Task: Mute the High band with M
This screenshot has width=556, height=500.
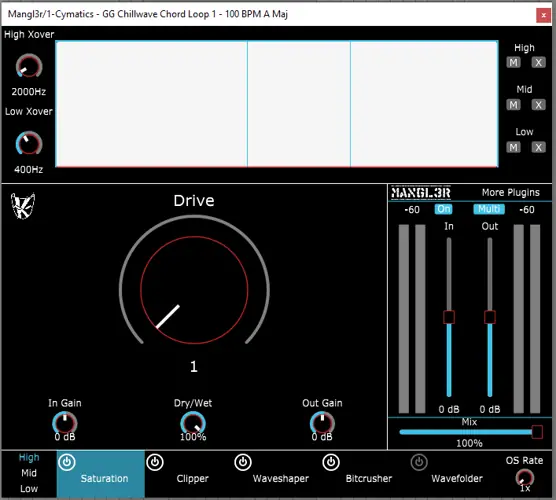Action: coord(513,63)
